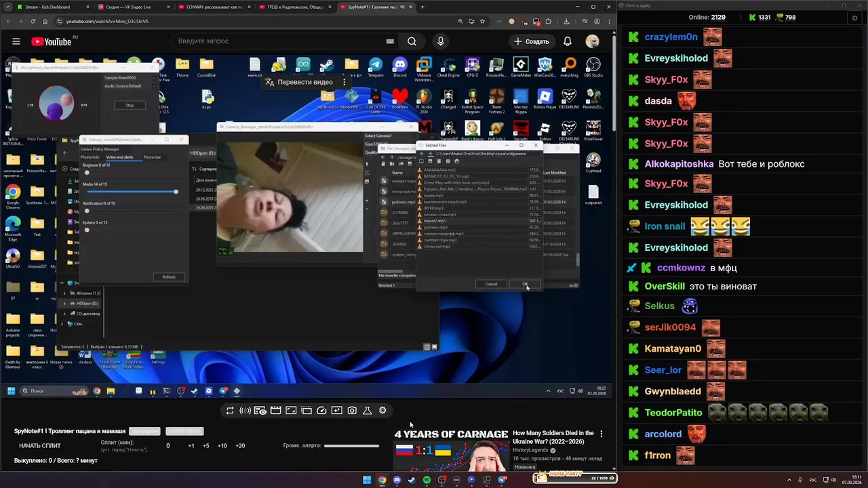868x488 pixels.
Task: Click НАЧАТЬ СПЛИТ button
Action: click(40, 446)
